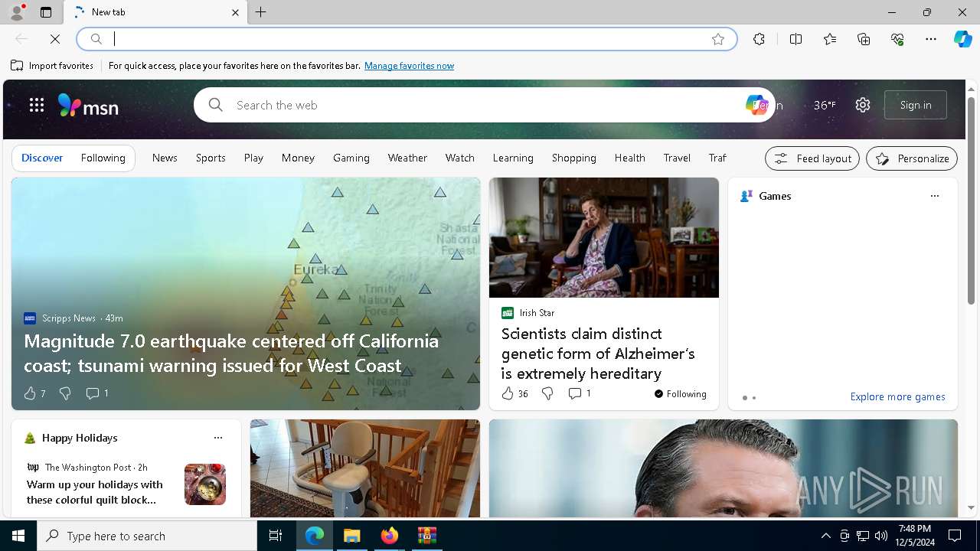
Task: Toggle split screen in Edge toolbar
Action: pyautogui.click(x=795, y=39)
